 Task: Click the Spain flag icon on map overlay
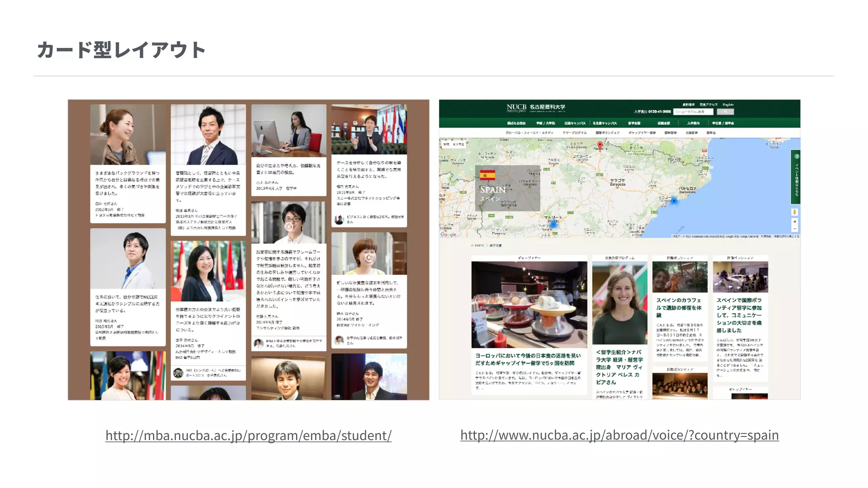coord(487,175)
